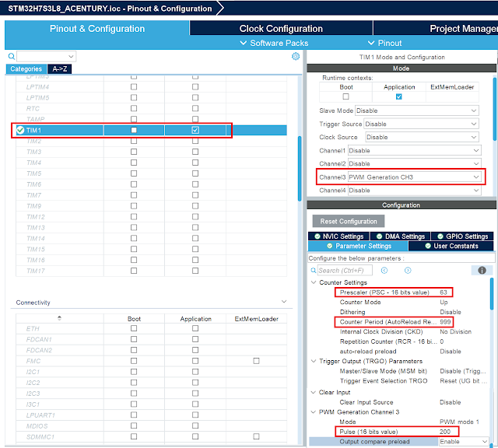Viewport: 498px width, 448px height.
Task: Open the Trigger Source dropdown
Action: (421, 124)
